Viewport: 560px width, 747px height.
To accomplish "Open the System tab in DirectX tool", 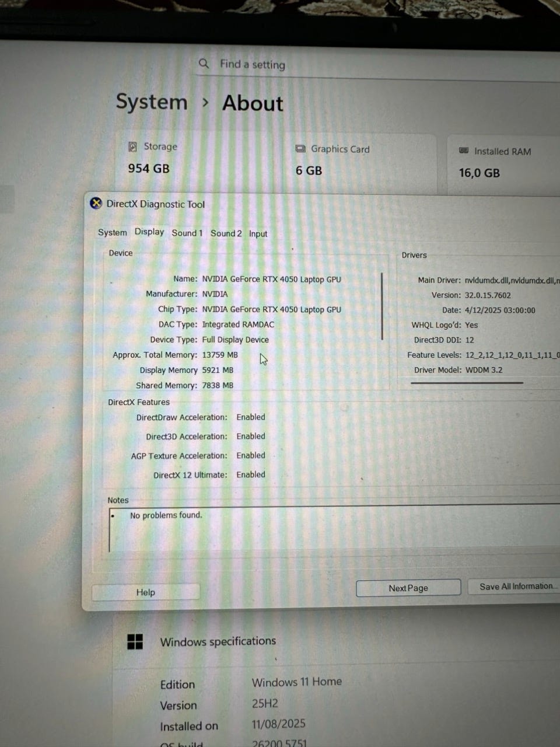I will [112, 232].
